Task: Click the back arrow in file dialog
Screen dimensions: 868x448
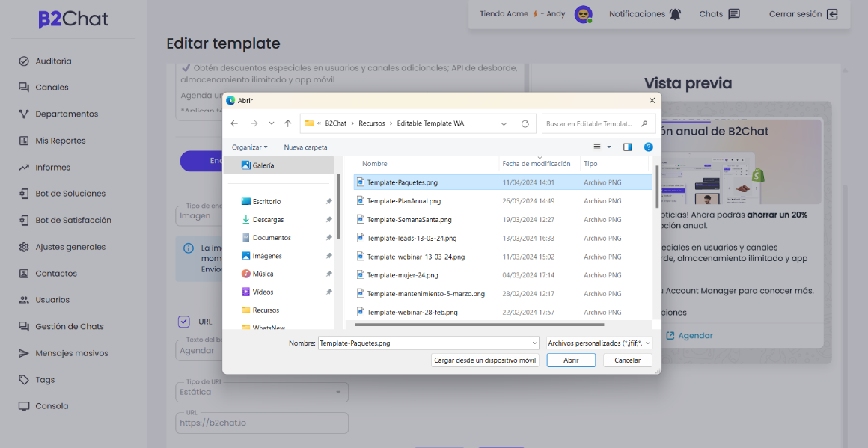Action: click(x=234, y=123)
